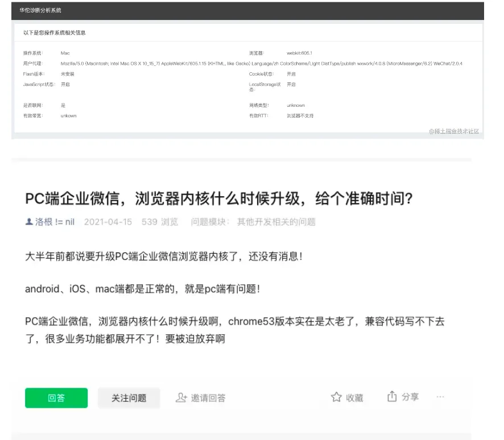Click the 是否联网 value 是

63,105
